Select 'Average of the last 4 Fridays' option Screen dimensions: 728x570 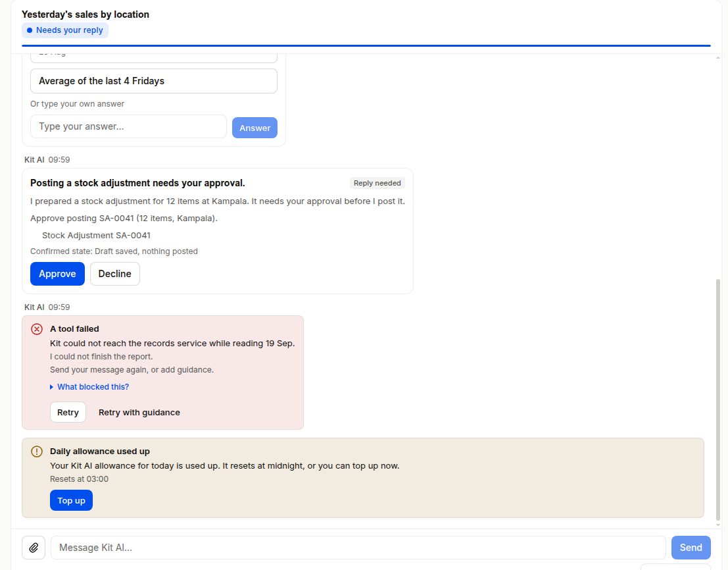154,81
